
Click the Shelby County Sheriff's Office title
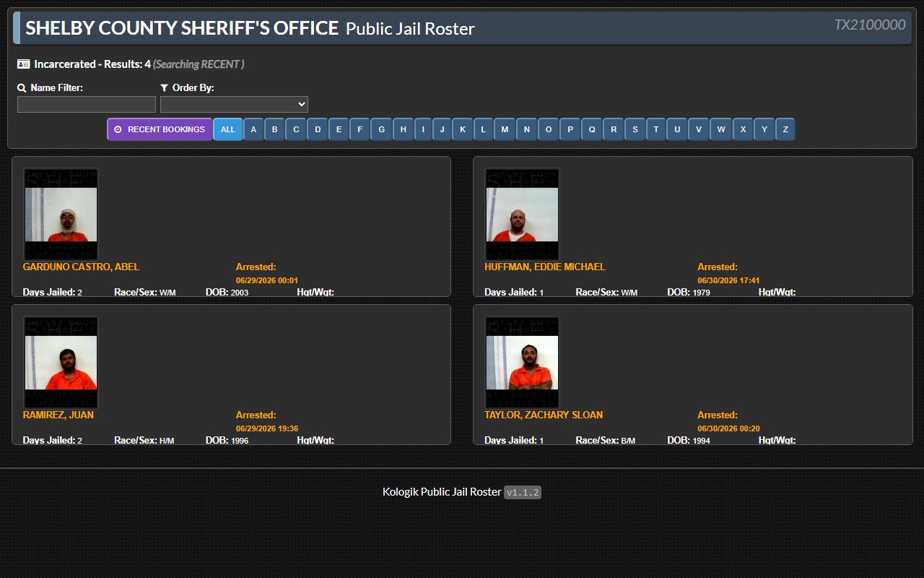(x=182, y=28)
